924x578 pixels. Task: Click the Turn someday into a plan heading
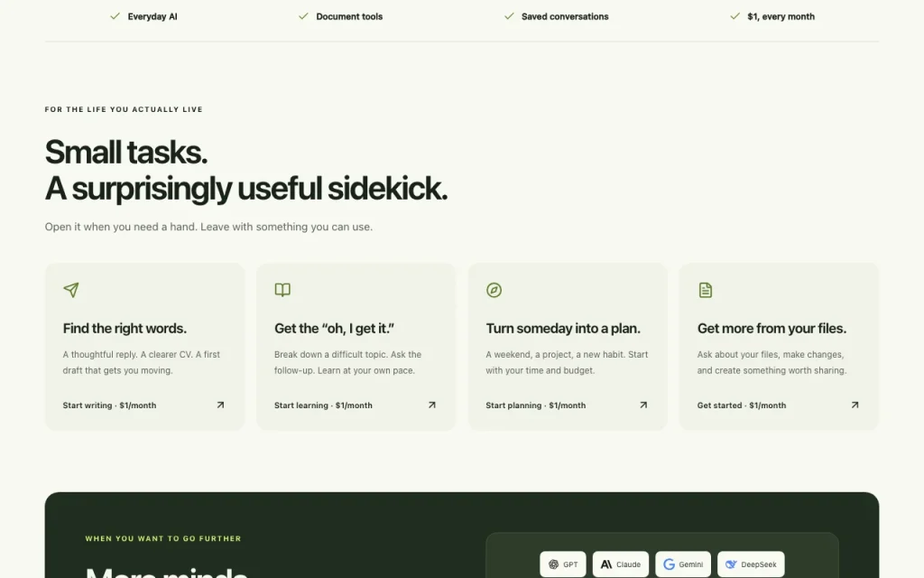[x=563, y=329]
